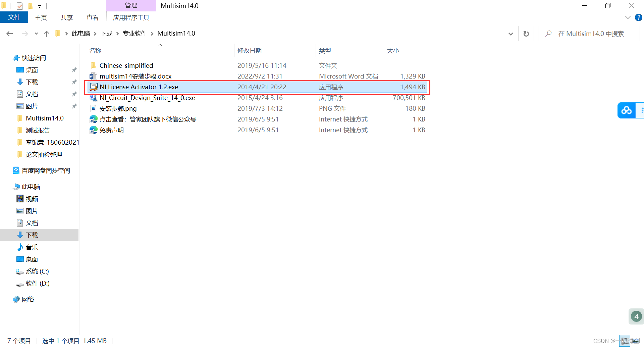Open 测试报告 folder in sidebar

tap(34, 130)
